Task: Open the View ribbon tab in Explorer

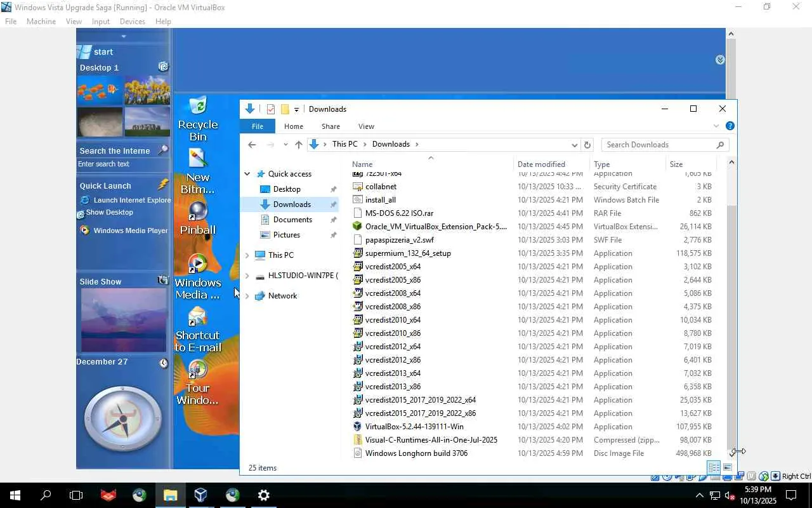Action: pyautogui.click(x=366, y=126)
